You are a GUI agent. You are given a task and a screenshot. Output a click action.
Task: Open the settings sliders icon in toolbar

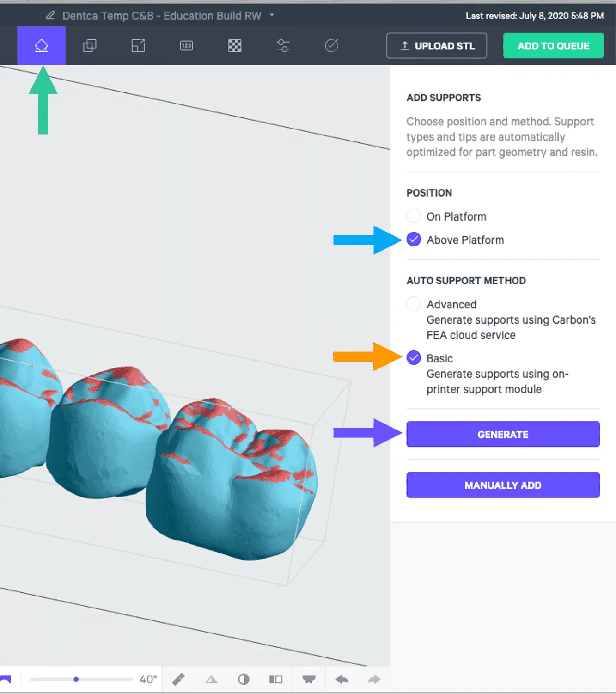283,45
